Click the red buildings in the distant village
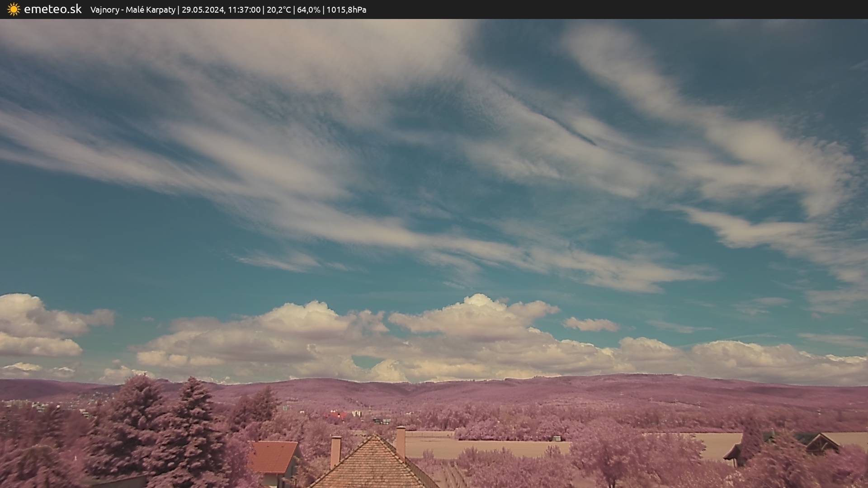 pyautogui.click(x=338, y=414)
